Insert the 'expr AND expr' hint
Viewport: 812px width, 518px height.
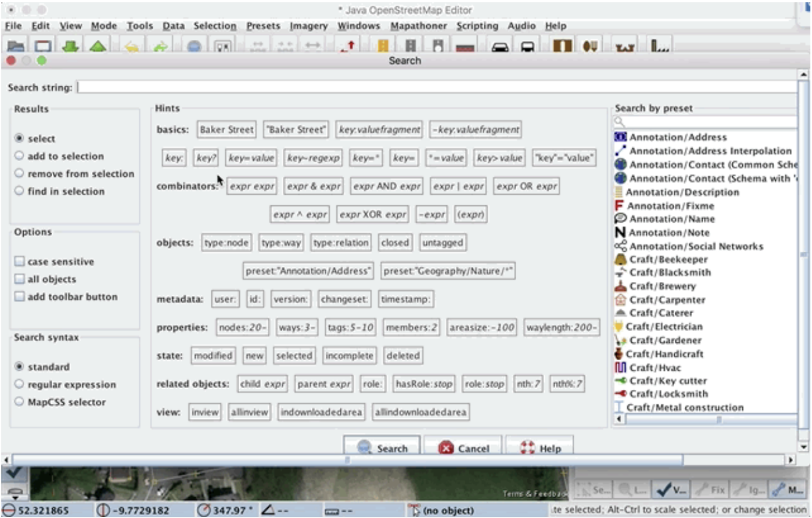click(387, 186)
